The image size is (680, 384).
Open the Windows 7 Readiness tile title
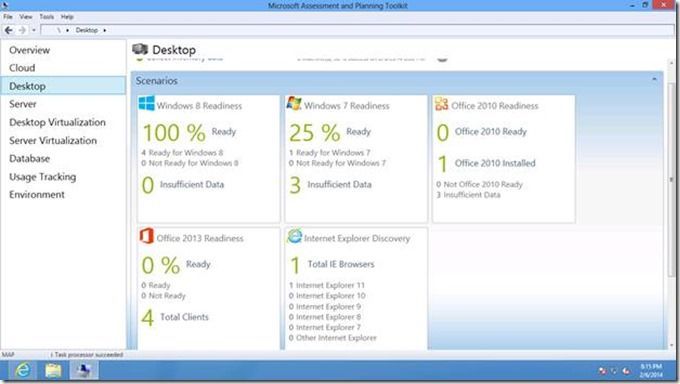pos(347,105)
